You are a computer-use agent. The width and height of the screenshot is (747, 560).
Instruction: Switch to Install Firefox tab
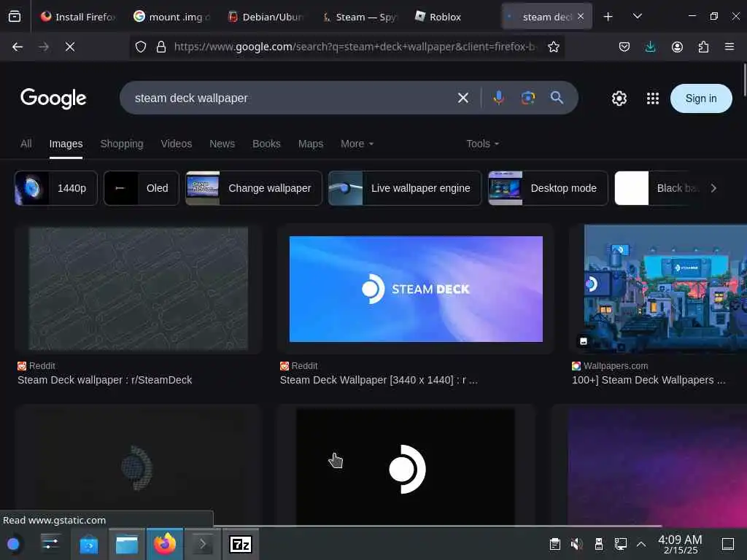78,17
